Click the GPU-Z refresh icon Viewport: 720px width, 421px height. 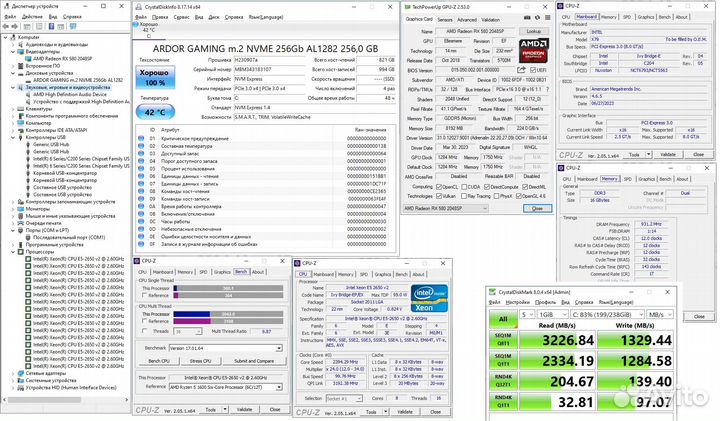[537, 17]
